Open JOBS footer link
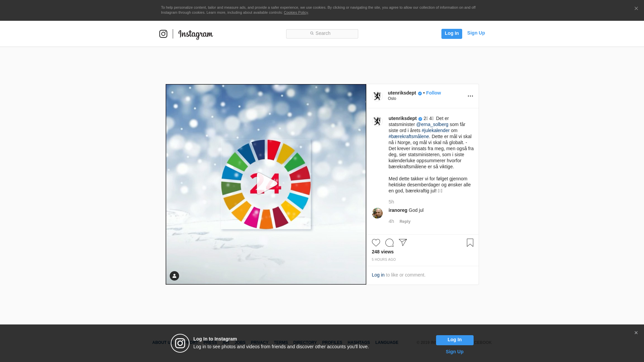This screenshot has height=362, width=644. [x=240, y=343]
